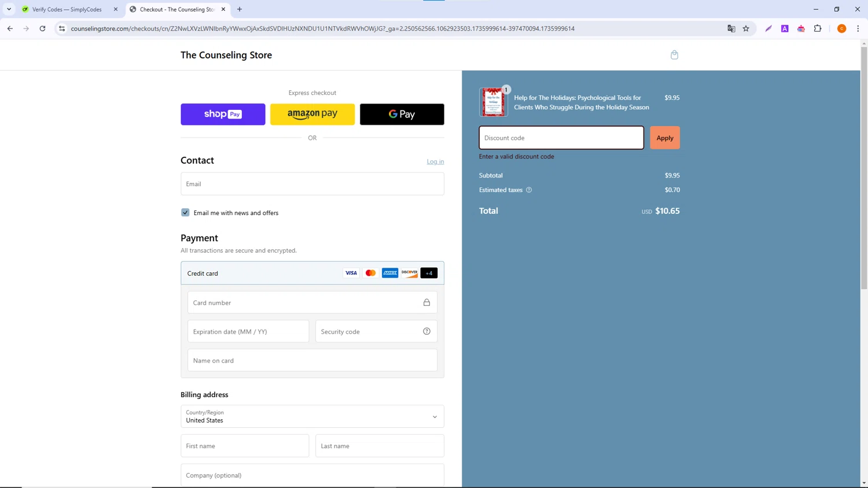Open the tab search dropdown arrow
This screenshot has height=488, width=868.
point(9,9)
